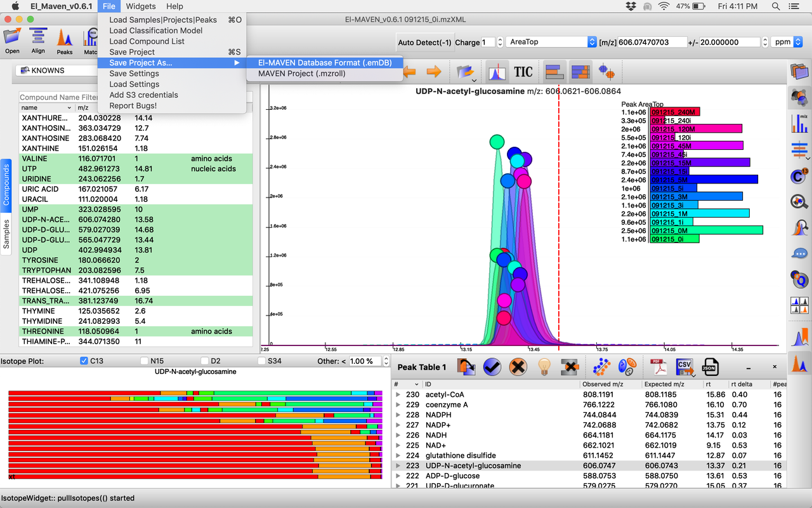The height and width of the screenshot is (508, 812).
Task: Choose El-MAVEN Database Format (.emDB)
Action: (324, 62)
